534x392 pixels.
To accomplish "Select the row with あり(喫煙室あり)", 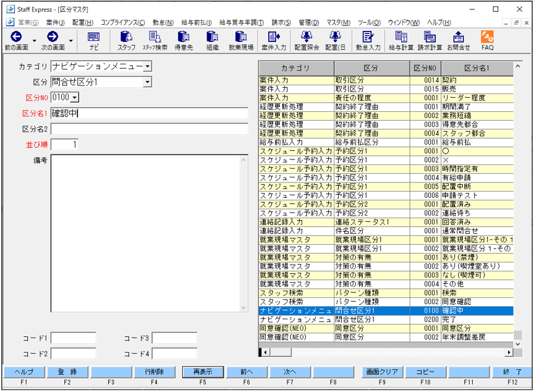I will point(386,266).
